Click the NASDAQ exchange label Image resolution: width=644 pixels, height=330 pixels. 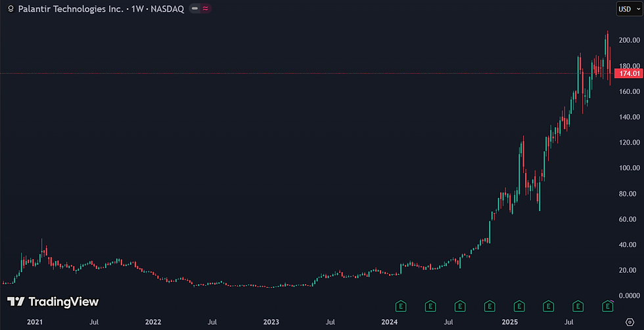click(167, 9)
